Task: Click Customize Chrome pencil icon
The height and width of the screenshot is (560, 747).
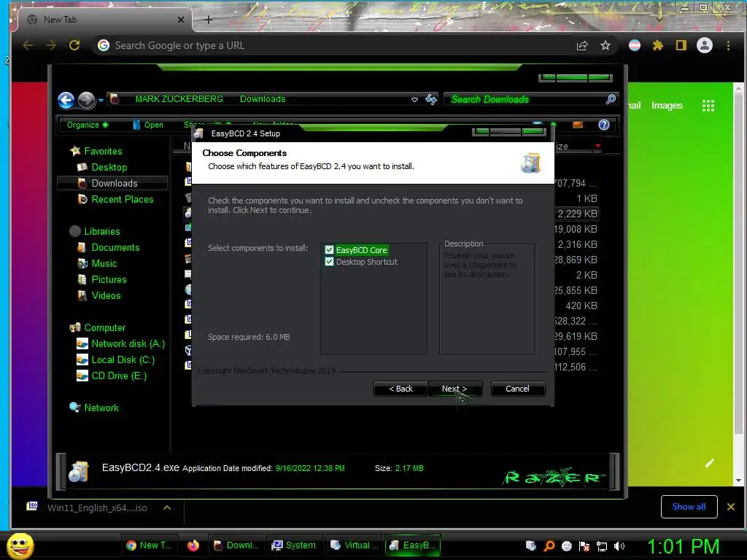Action: [709, 463]
